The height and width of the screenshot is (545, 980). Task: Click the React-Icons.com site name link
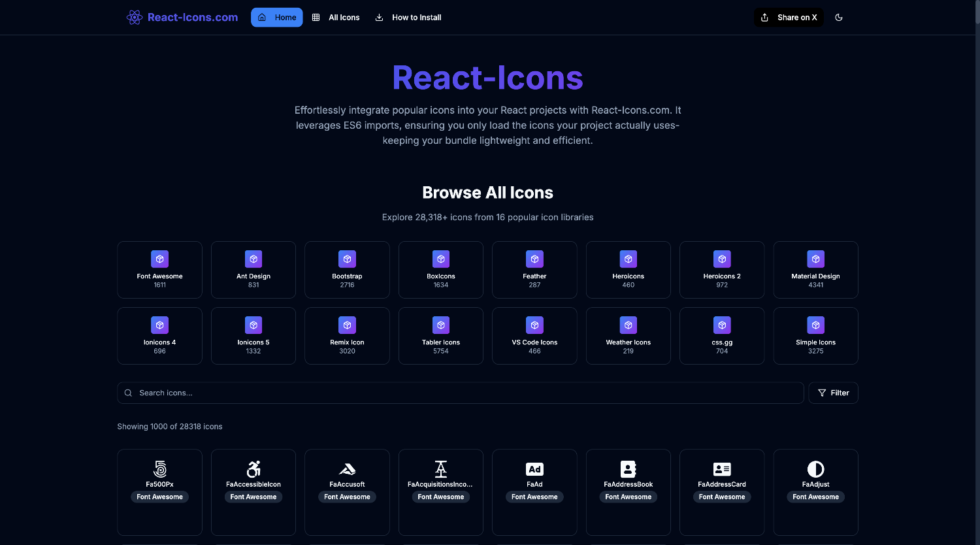[x=193, y=18]
